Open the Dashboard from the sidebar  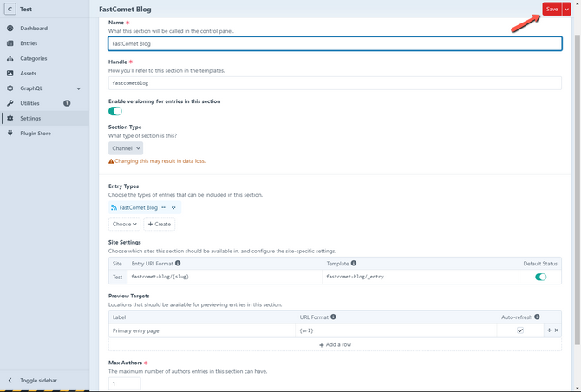tap(34, 29)
